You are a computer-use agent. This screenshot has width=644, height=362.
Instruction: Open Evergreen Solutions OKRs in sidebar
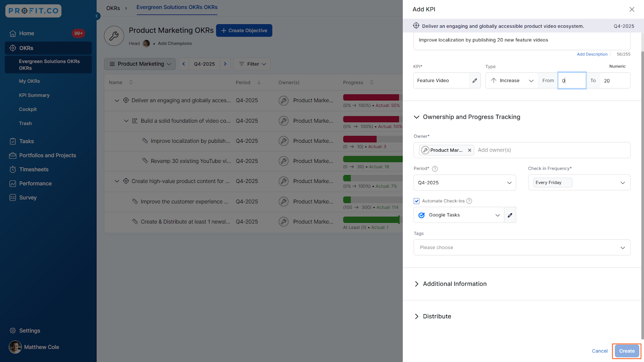48,64
